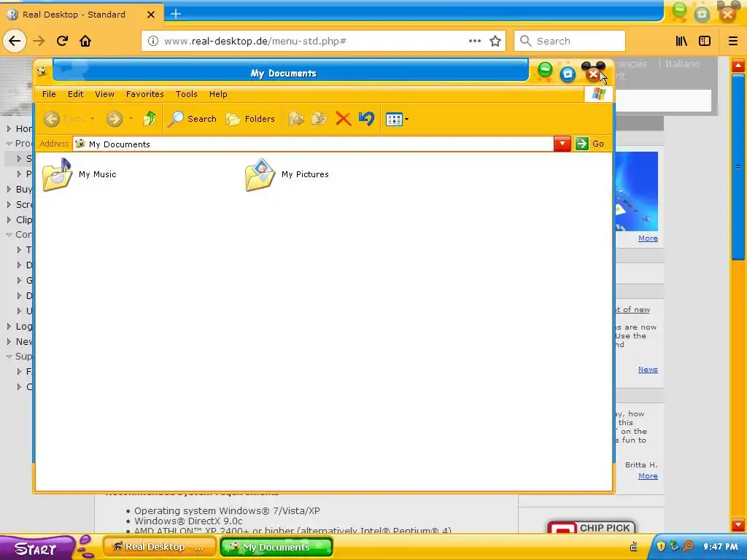The height and width of the screenshot is (560, 747).
Task: Open the Forward history dropdown arrow
Action: (131, 119)
